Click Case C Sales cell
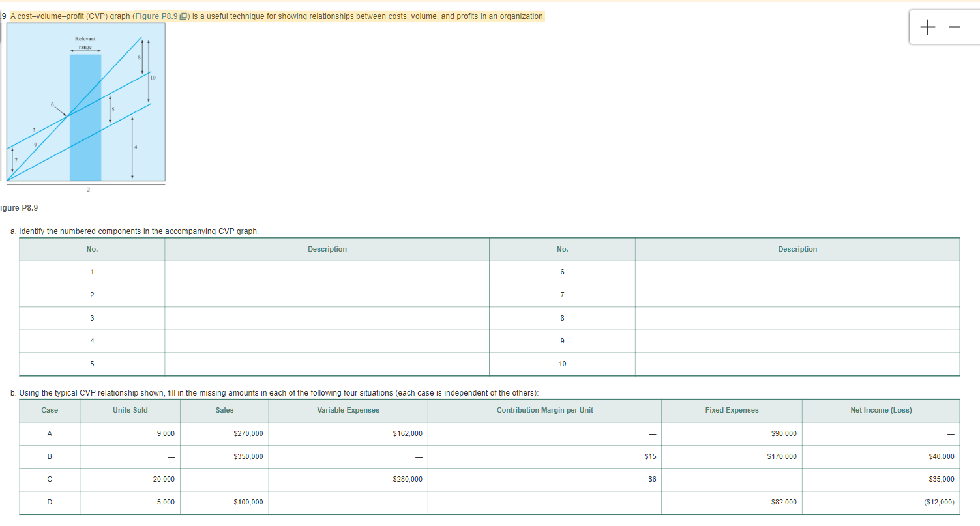 pyautogui.click(x=224, y=479)
